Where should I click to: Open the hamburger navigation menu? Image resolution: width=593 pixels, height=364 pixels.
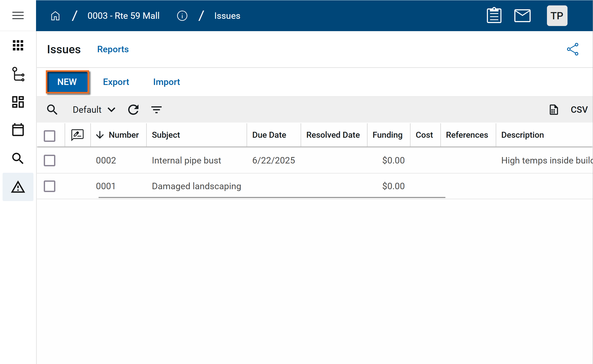point(18,15)
